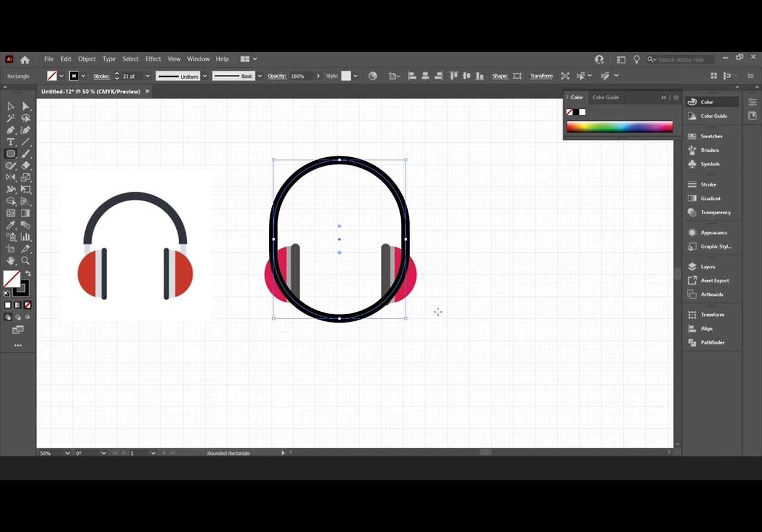Select the Selection tool arrow

point(11,106)
